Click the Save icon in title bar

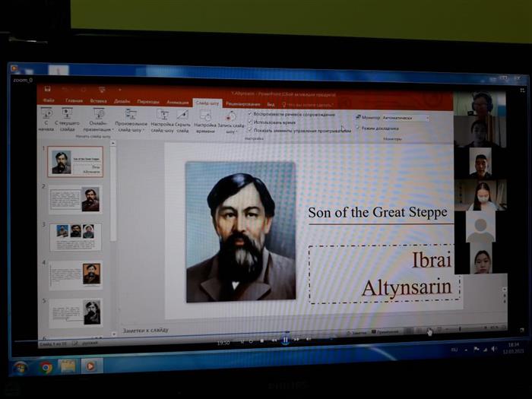48,90
